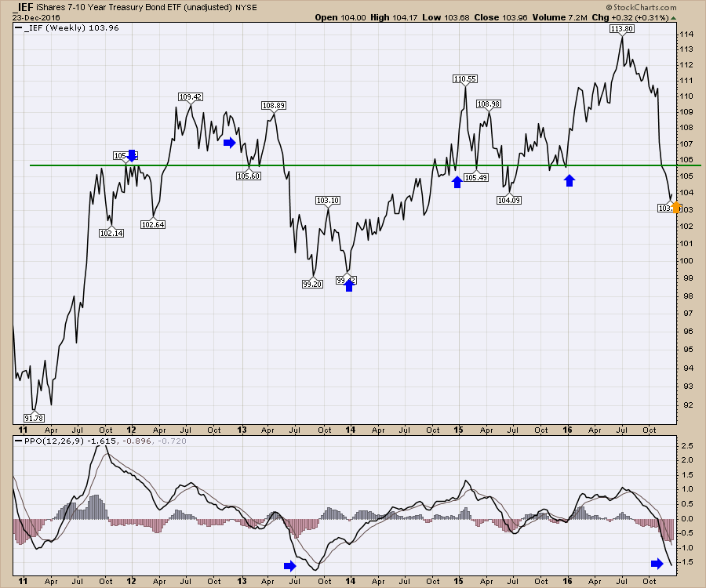This screenshot has width=706, height=588.
Task: Click the 91.78 low price label
Action: 33,418
